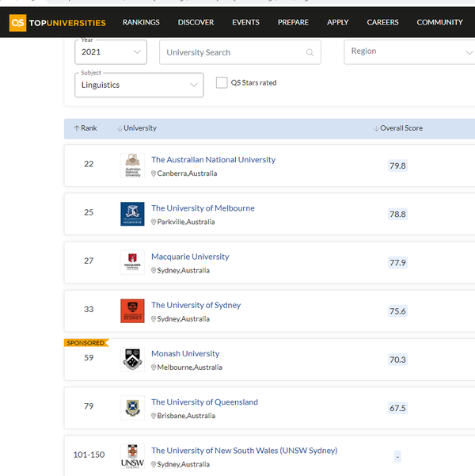
Task: Click the Macquarie University logo
Action: (x=133, y=263)
